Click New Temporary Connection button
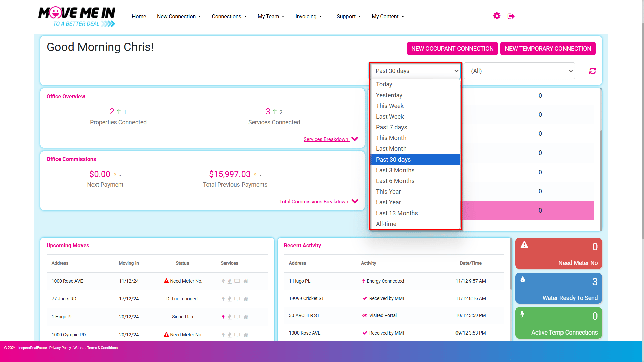 coord(548,49)
